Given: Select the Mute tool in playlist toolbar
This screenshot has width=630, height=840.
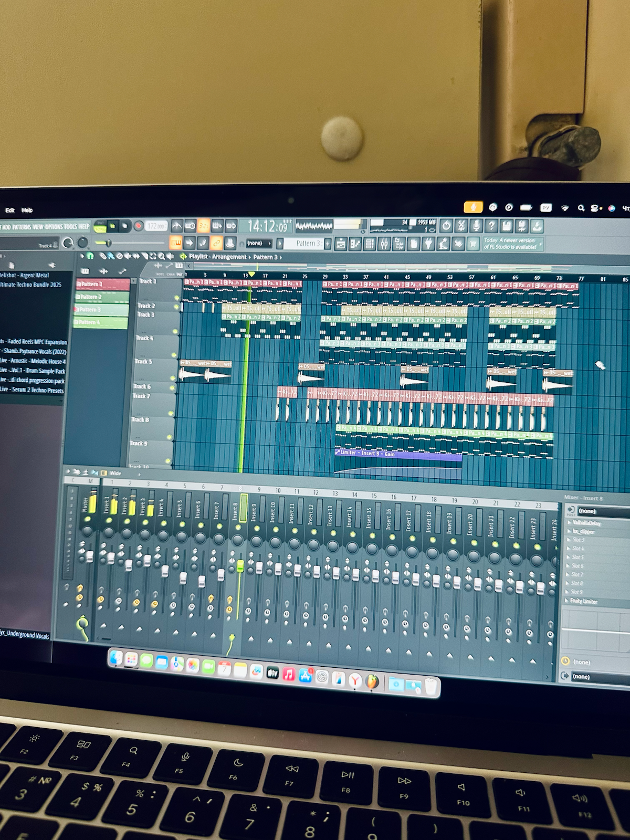Looking at the screenshot, I should [128, 257].
